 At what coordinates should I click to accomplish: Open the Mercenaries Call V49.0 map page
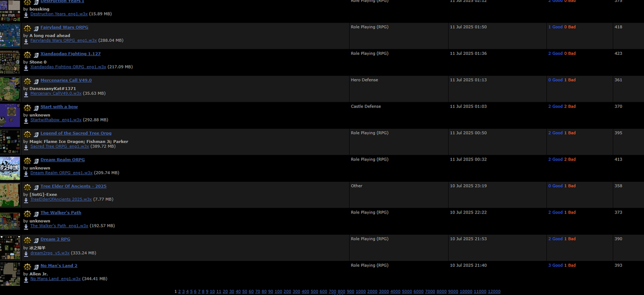tap(66, 80)
